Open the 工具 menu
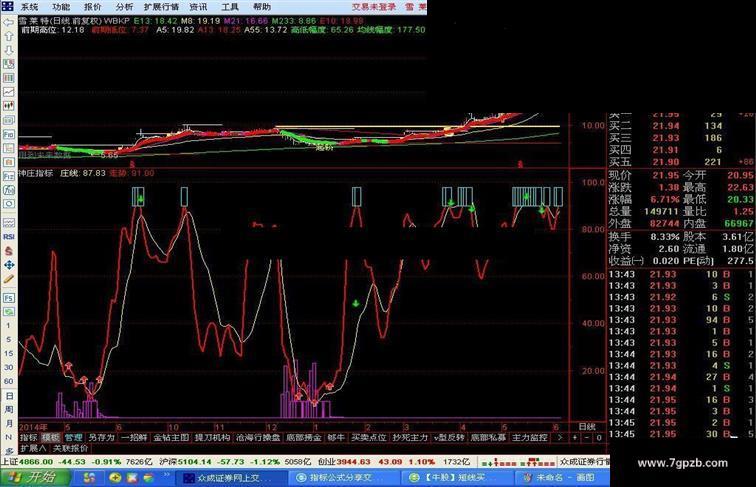 [230, 7]
